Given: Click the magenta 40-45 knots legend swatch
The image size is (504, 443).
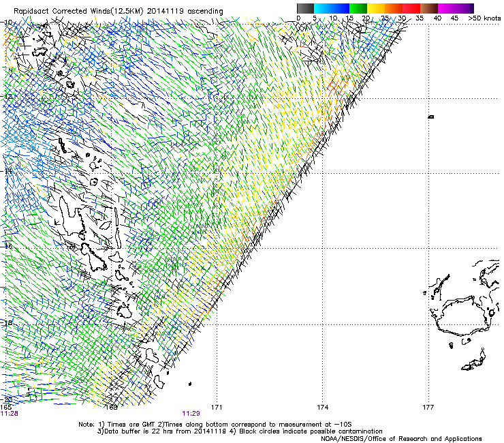Looking at the screenshot, I should 447,8.
